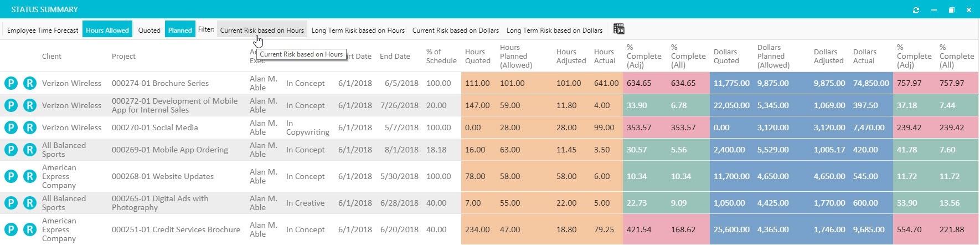
Task: Toggle the Hours Allowed button
Action: pos(107,30)
